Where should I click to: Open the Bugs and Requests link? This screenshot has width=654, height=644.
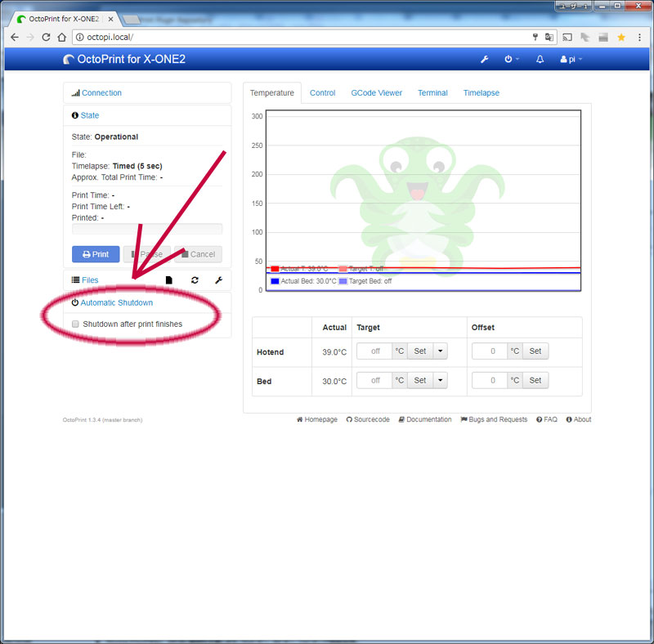click(x=494, y=419)
